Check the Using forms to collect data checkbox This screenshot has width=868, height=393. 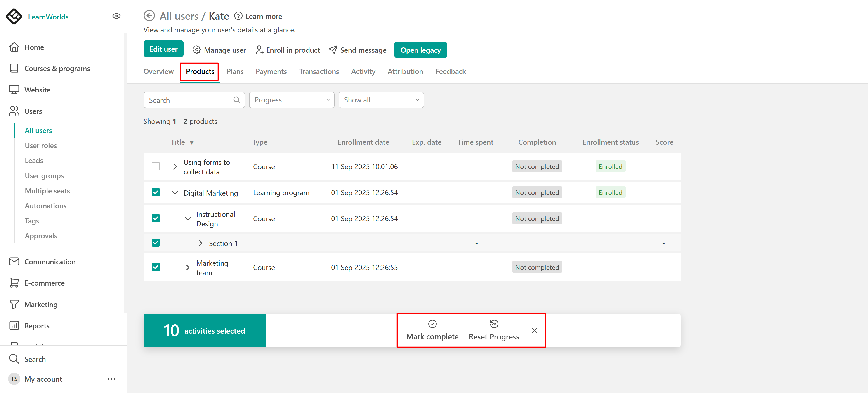click(x=156, y=166)
